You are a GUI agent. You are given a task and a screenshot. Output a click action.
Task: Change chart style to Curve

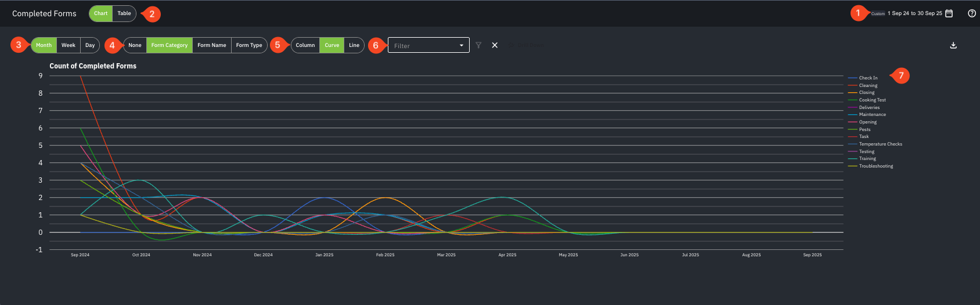[332, 45]
